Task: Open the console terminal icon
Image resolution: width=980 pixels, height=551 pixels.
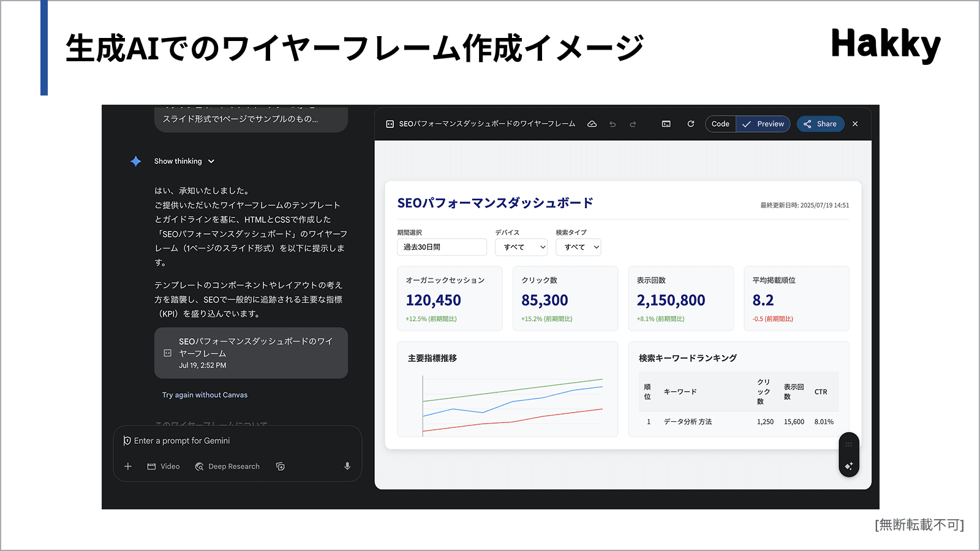Action: (666, 124)
